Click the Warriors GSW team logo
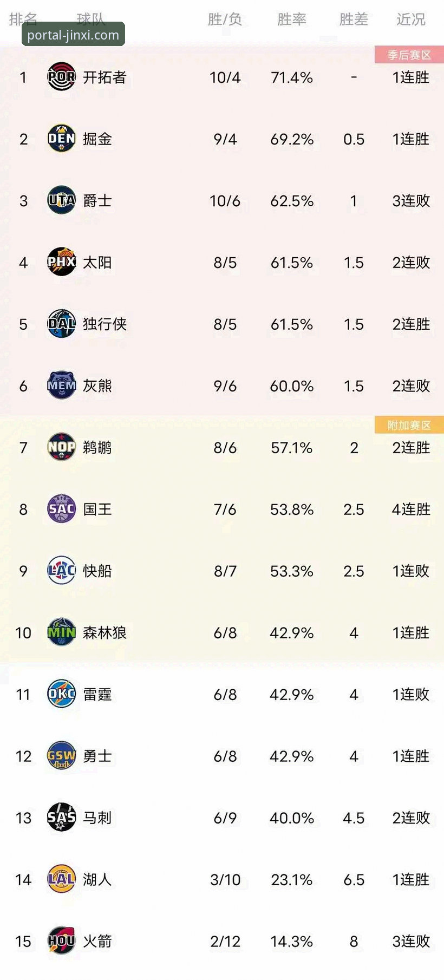The width and height of the screenshot is (444, 980). point(61,756)
